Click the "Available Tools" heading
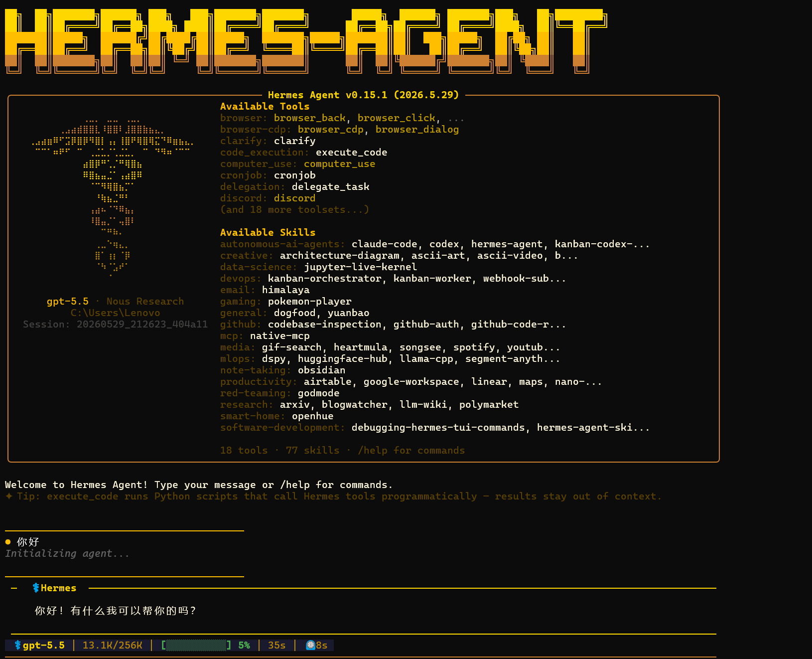This screenshot has width=812, height=659. pyautogui.click(x=265, y=107)
